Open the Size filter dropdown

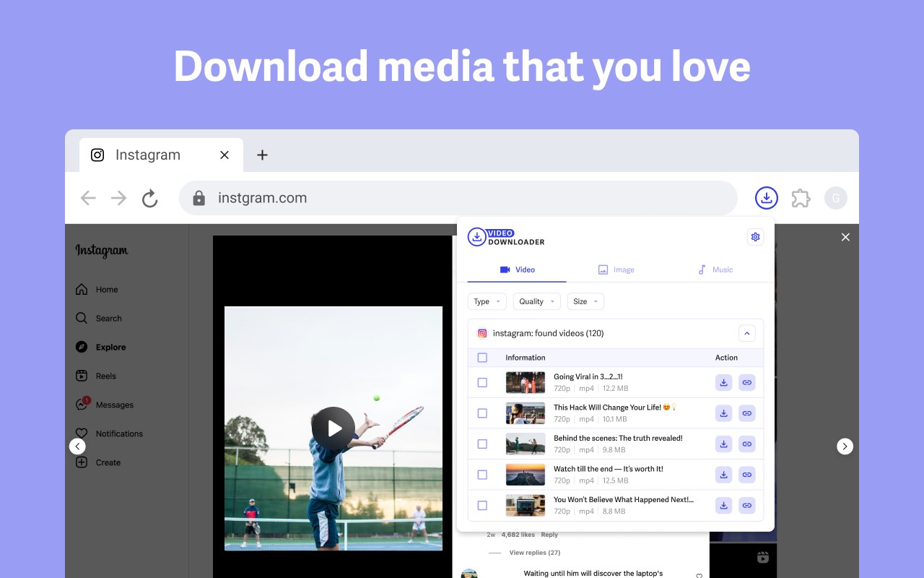[585, 301]
